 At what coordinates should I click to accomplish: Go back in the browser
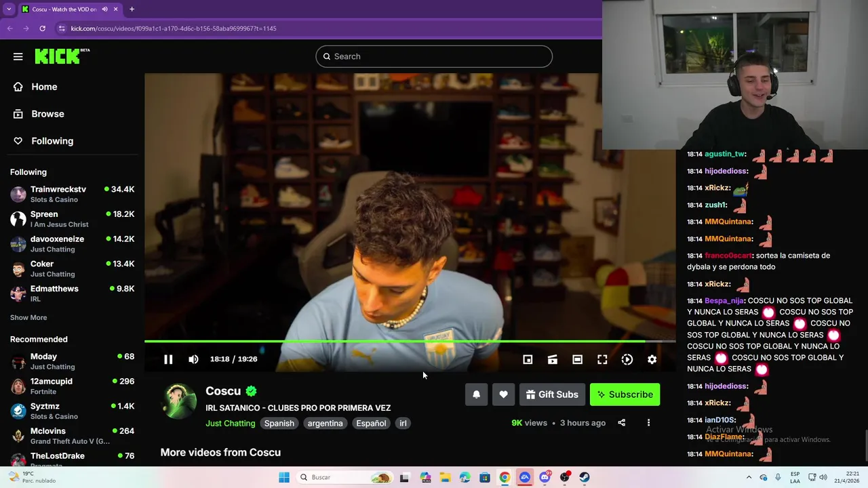[9, 28]
